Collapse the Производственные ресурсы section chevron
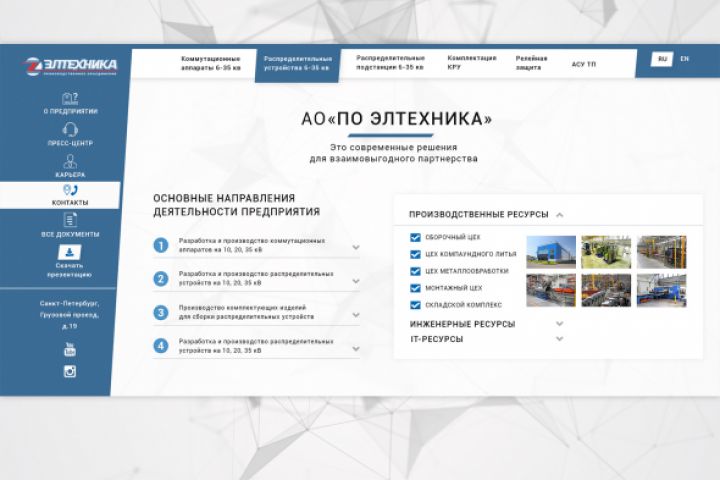 [559, 215]
